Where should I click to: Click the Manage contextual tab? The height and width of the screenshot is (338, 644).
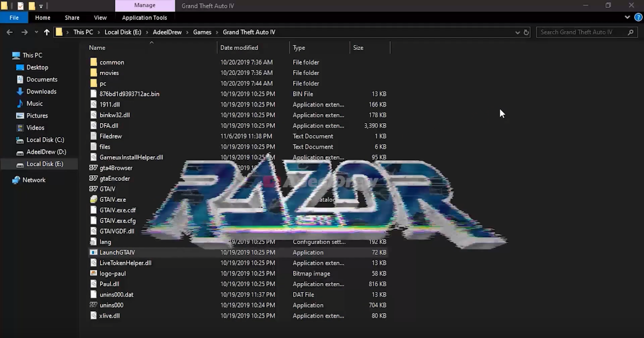[x=145, y=5]
